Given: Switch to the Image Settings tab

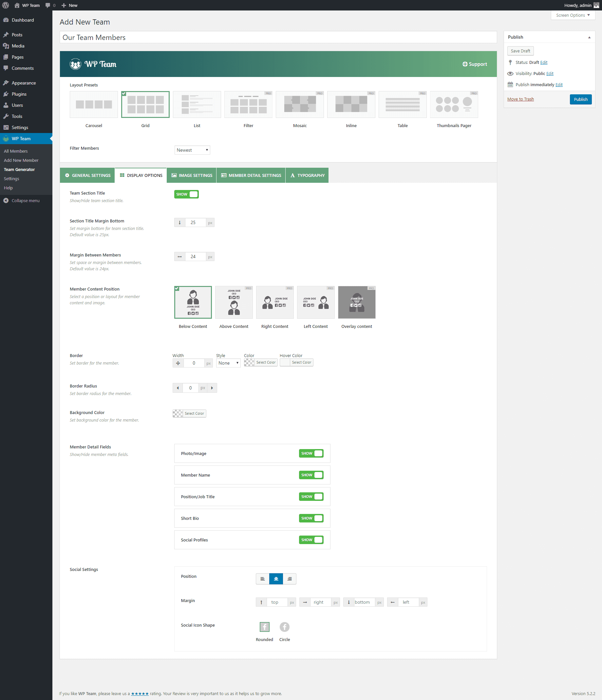Looking at the screenshot, I should click(x=192, y=175).
